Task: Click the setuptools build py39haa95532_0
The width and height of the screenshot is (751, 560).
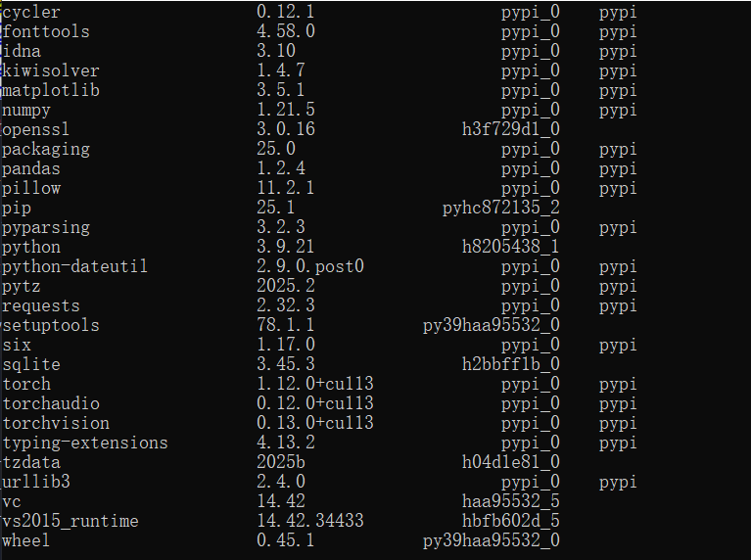Action: (x=492, y=326)
